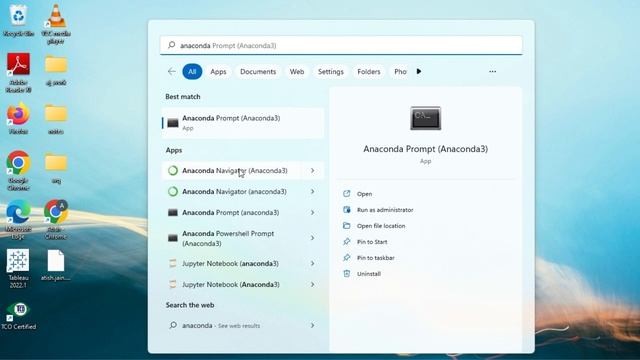Click in the search box text field
Viewport: 640px width, 360px height.
point(341,45)
